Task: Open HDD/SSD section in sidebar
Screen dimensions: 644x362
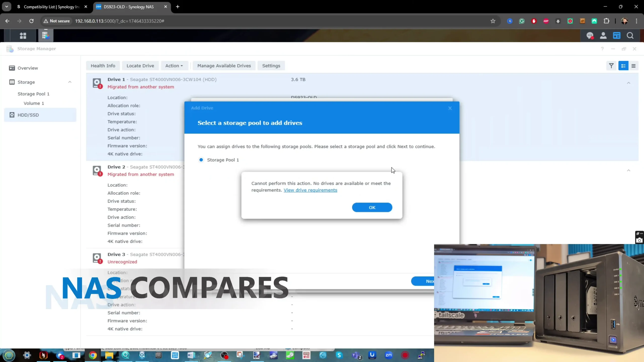Action: (40, 115)
